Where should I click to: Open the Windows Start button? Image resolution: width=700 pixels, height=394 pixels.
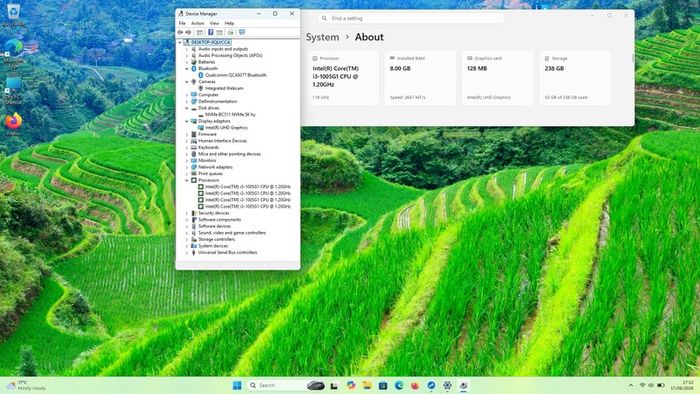pos(237,386)
